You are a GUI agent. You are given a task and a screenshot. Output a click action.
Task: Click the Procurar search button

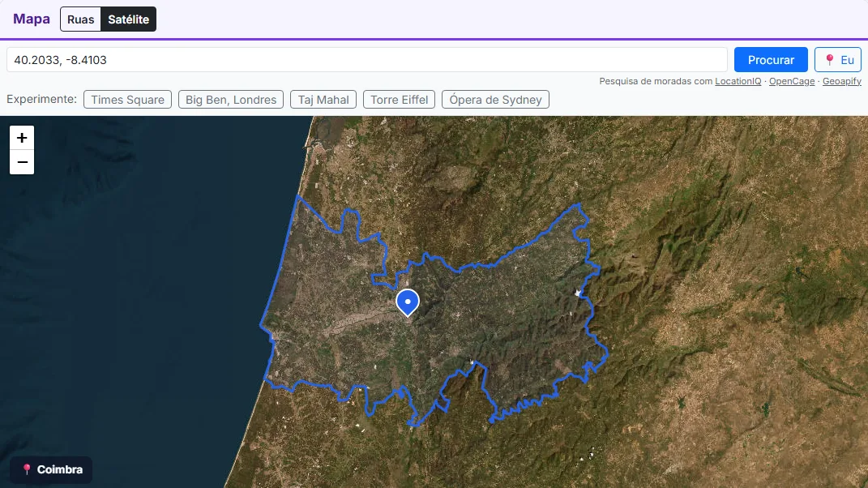[x=771, y=60]
